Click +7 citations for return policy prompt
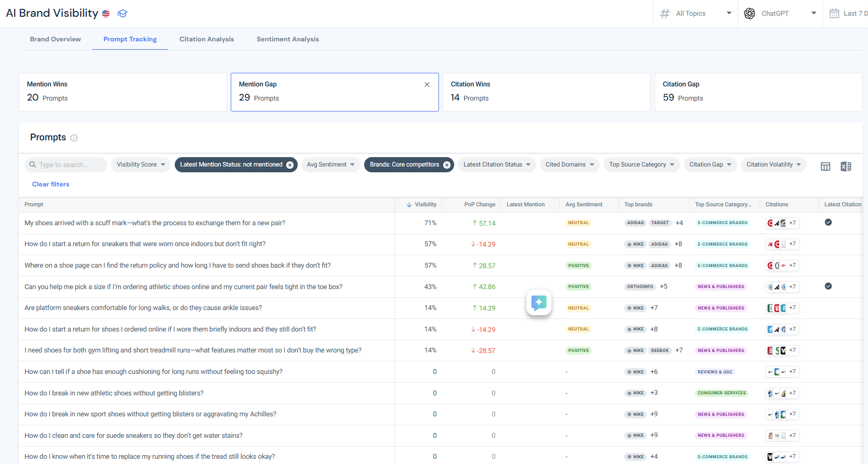 click(793, 266)
